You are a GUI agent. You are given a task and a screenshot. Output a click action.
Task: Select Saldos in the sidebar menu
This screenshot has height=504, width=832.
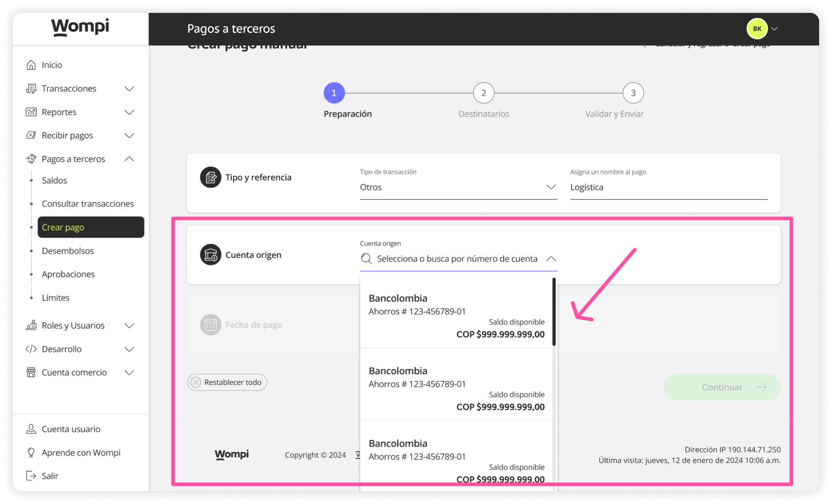[54, 180]
